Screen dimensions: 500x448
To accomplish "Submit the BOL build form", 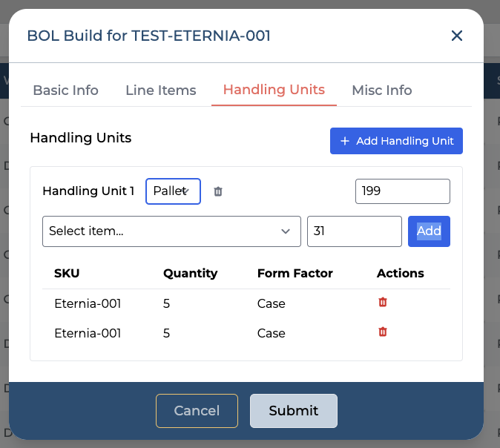I will click(293, 411).
